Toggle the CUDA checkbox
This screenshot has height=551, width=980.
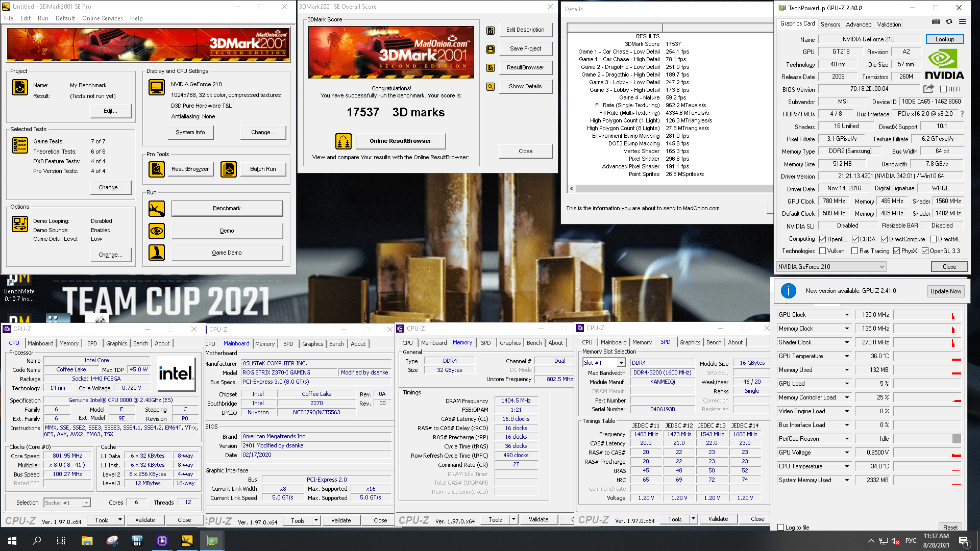[855, 239]
